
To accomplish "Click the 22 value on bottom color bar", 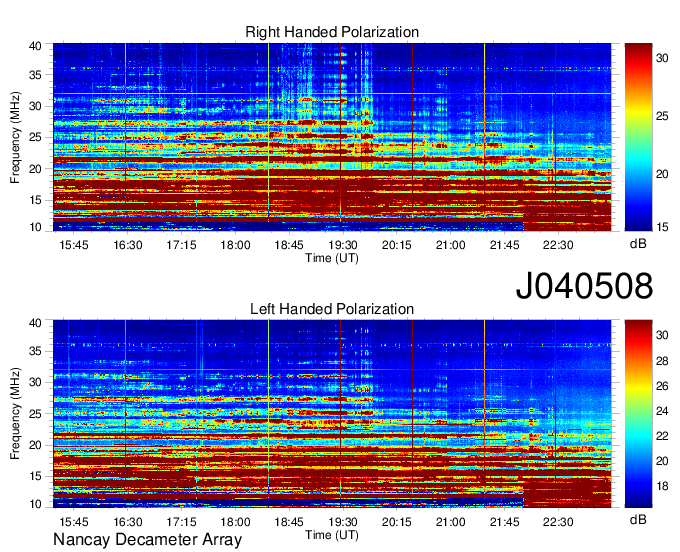I will point(662,436).
